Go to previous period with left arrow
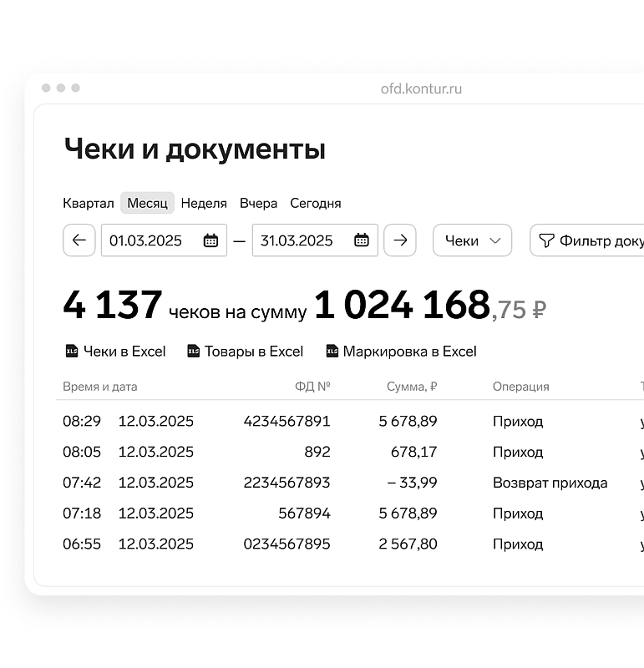Image resolution: width=644 pixels, height=668 pixels. [x=79, y=240]
